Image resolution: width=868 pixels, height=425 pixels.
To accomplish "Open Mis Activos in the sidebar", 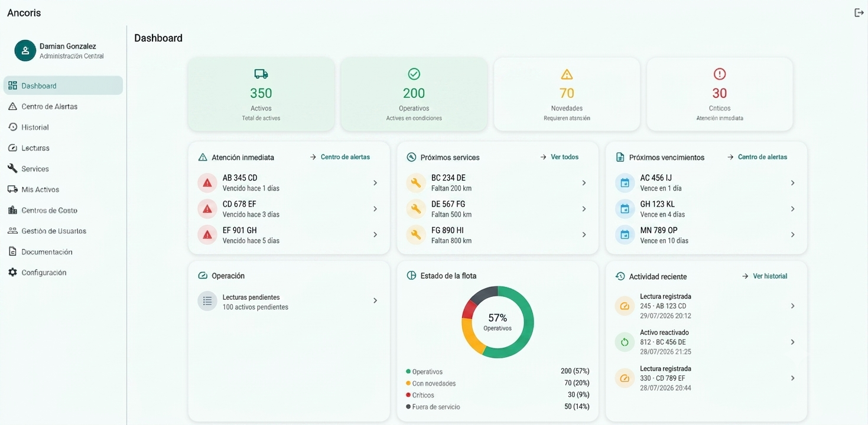I will pos(63,189).
